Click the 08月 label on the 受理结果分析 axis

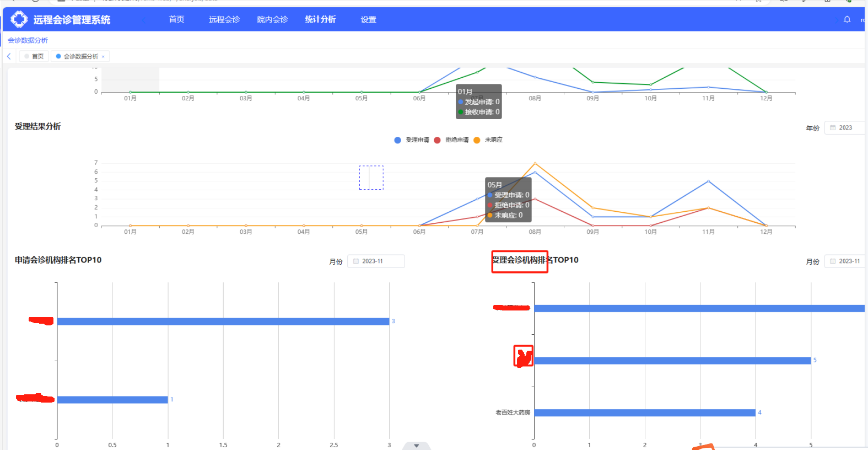(535, 232)
